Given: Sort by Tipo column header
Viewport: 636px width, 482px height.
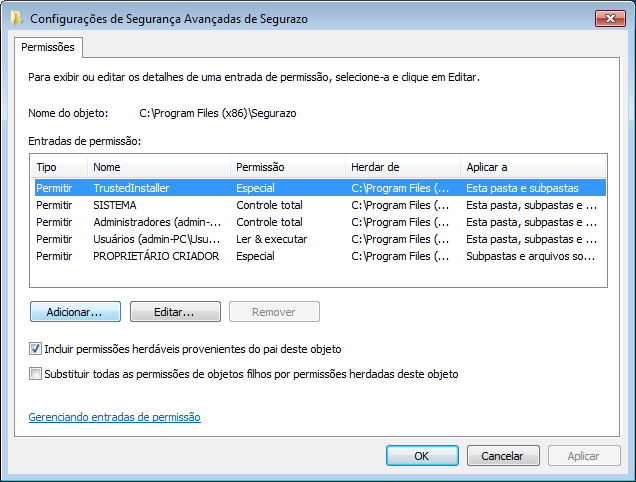Looking at the screenshot, I should 59,167.
